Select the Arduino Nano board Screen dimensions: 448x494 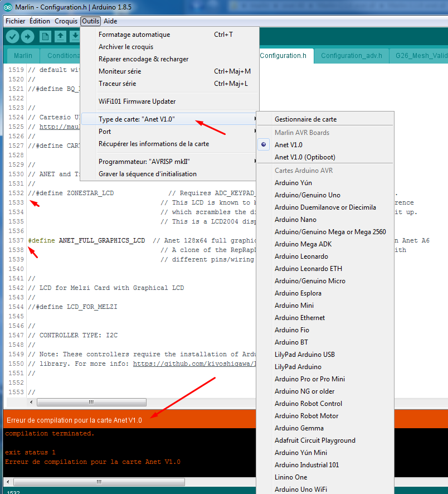325,220
